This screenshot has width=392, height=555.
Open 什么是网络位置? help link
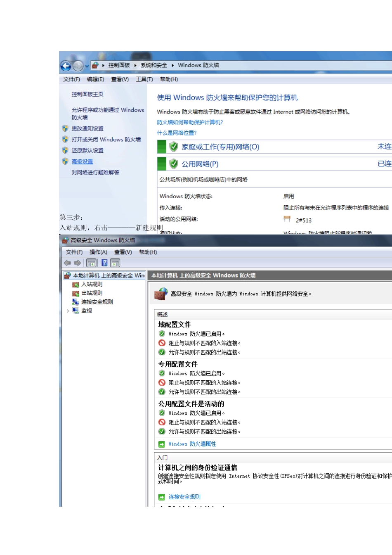tap(177, 133)
